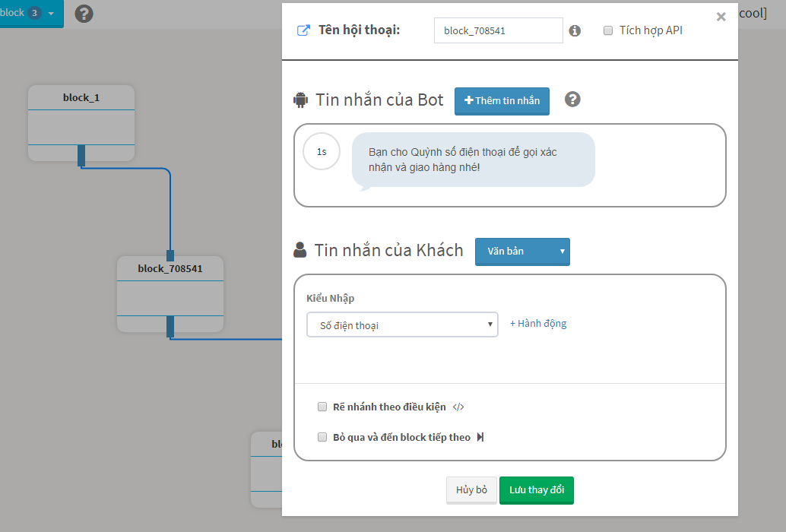Open the external link icon beside Tên hội thoại
The image size is (786, 532).
point(303,30)
